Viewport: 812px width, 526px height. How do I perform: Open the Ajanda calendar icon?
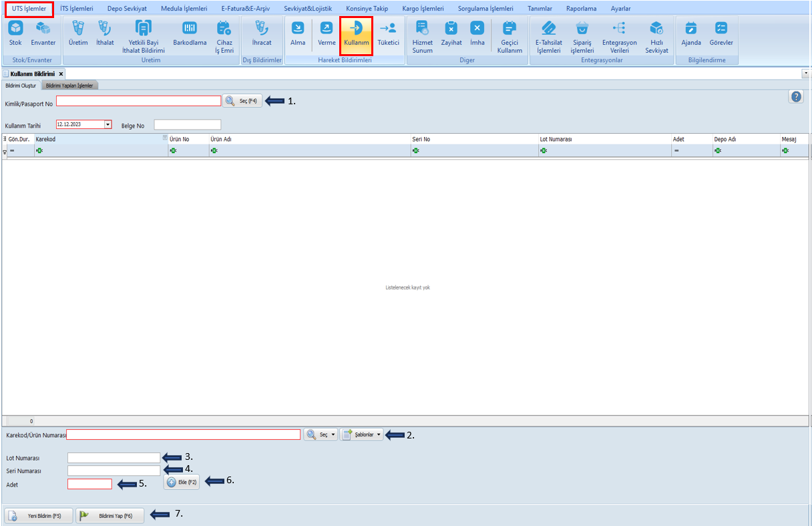point(691,33)
